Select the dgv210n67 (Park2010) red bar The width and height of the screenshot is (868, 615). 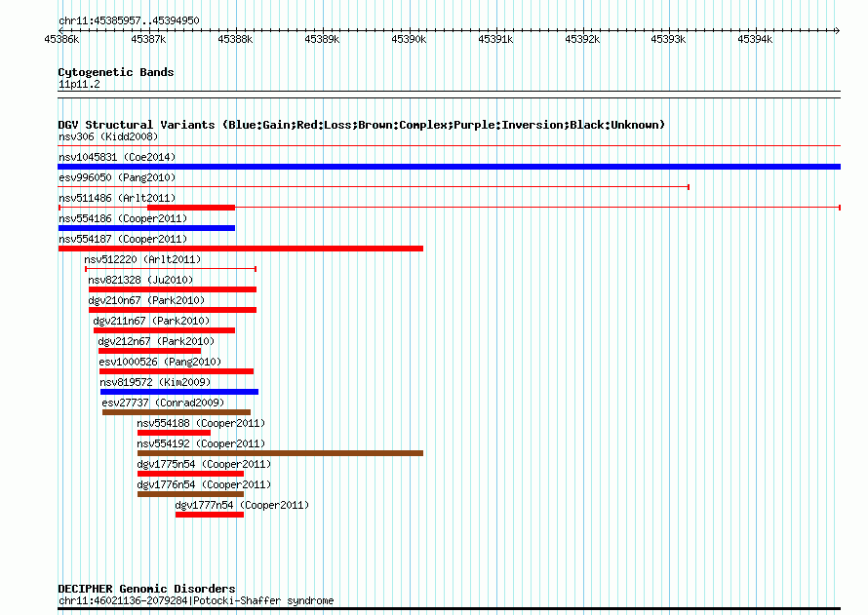(173, 310)
